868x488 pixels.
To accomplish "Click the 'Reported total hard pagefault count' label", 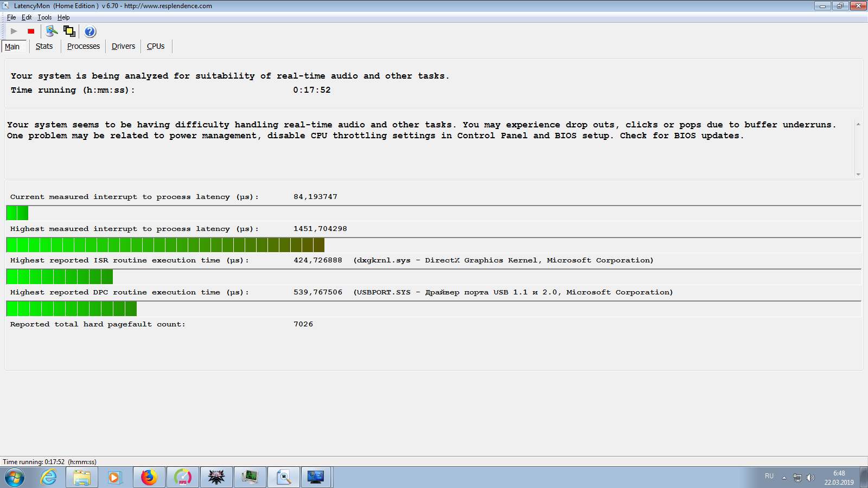I will (98, 324).
